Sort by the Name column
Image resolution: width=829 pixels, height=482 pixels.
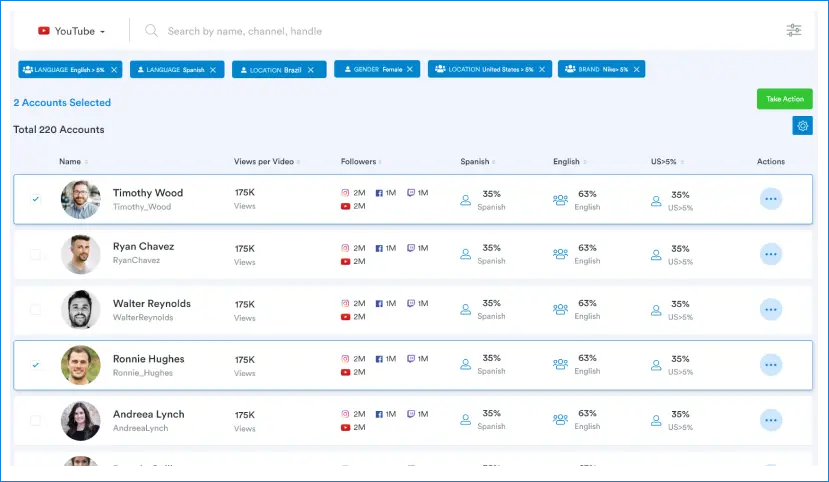coord(70,162)
